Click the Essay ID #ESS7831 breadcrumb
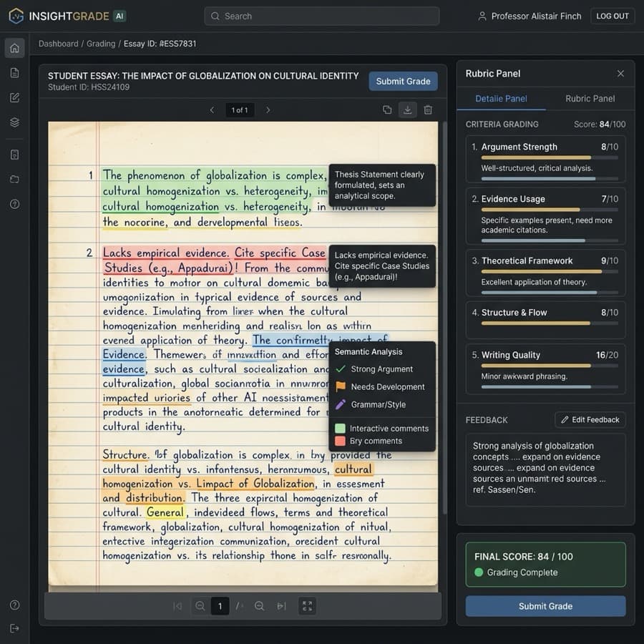 point(160,44)
